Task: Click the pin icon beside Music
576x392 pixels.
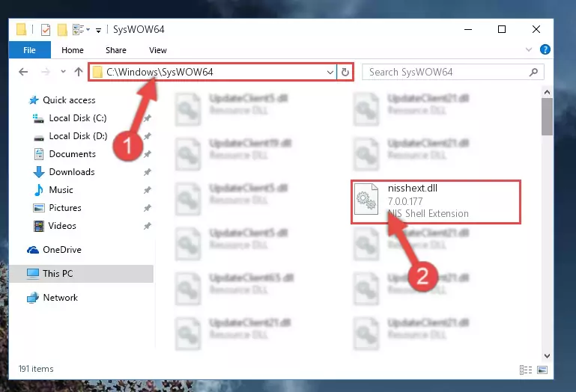Action: pyautogui.click(x=148, y=190)
